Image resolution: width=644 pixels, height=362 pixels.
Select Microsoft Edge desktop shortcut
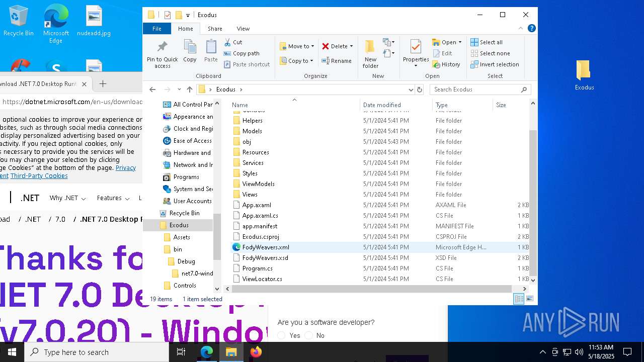pyautogui.click(x=56, y=24)
